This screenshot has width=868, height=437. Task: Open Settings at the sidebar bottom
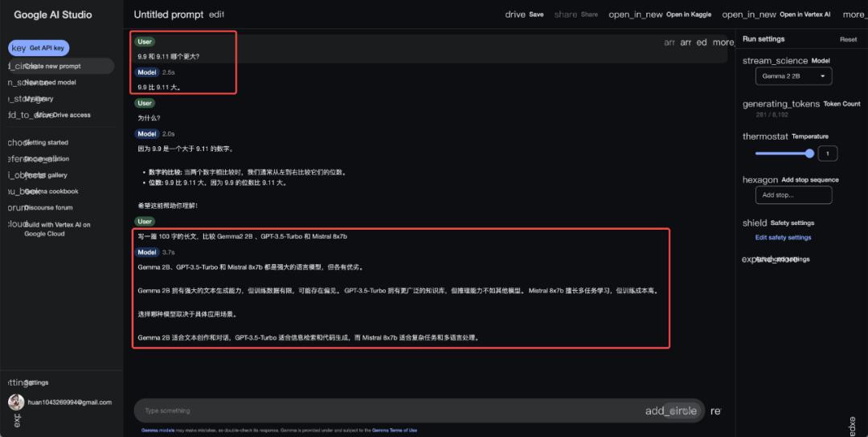pyautogui.click(x=36, y=382)
